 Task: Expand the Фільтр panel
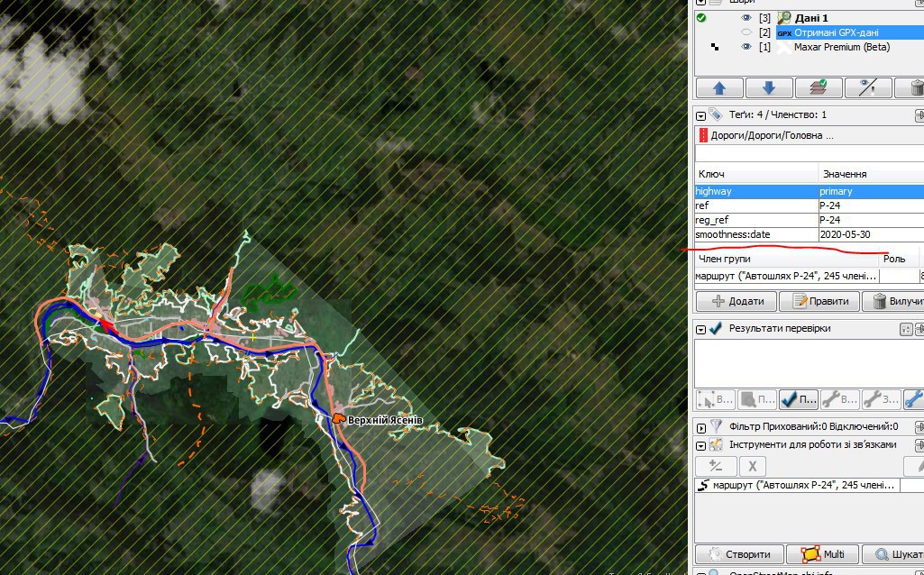pyautogui.click(x=700, y=428)
